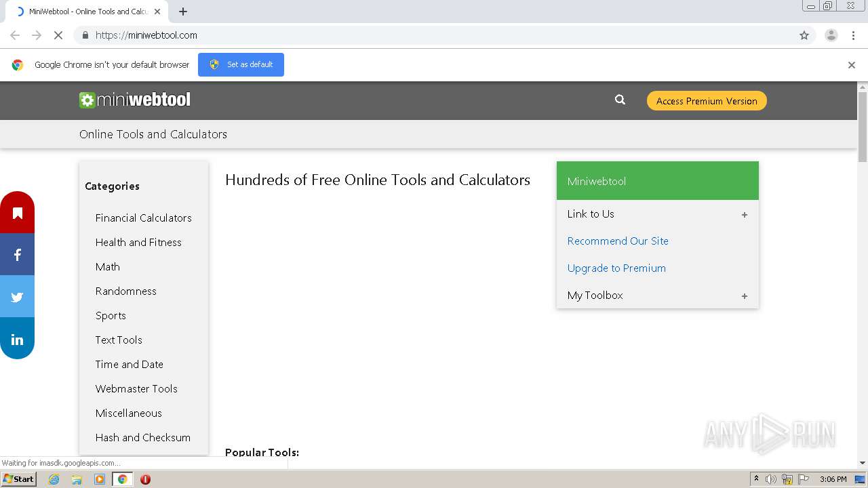The height and width of the screenshot is (488, 868).
Task: Set Chrome as default browser
Action: [x=241, y=64]
